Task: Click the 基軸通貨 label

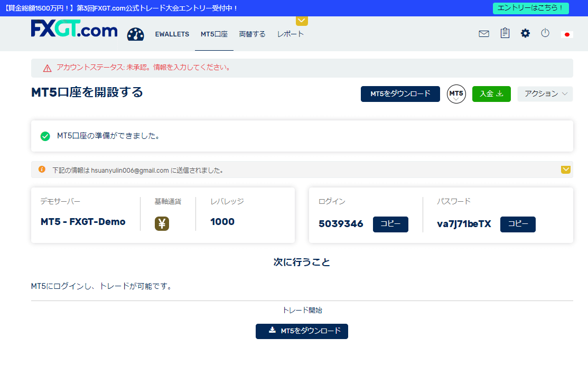Action: 167,201
